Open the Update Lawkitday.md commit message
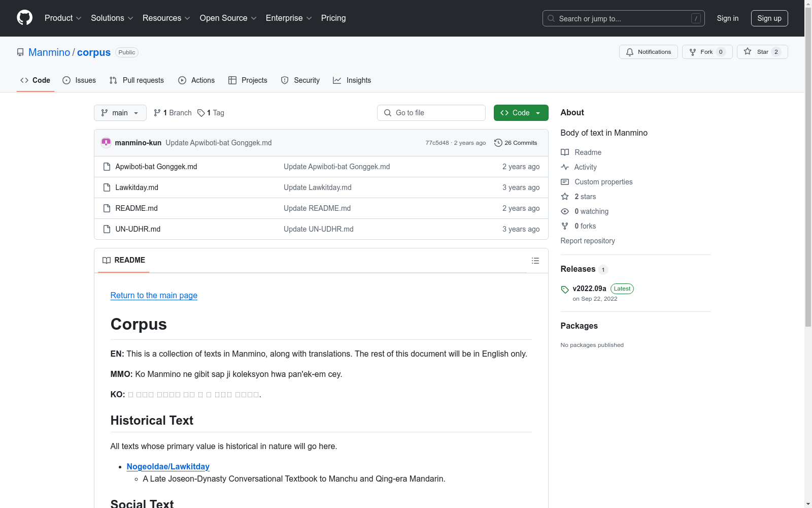This screenshot has width=812, height=508. pos(318,187)
